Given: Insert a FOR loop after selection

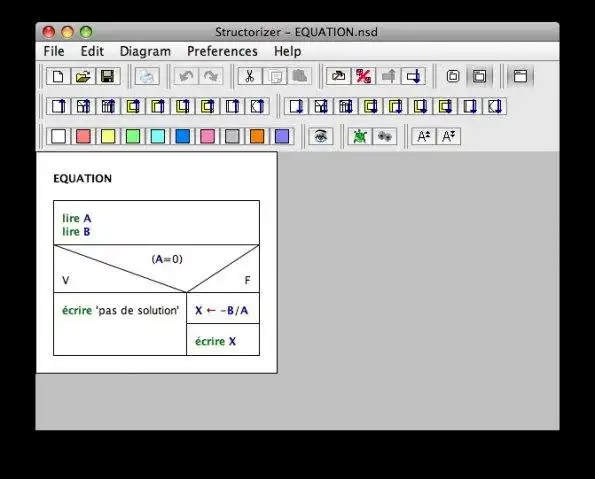Looking at the screenshot, I should pyautogui.click(x=371, y=106).
